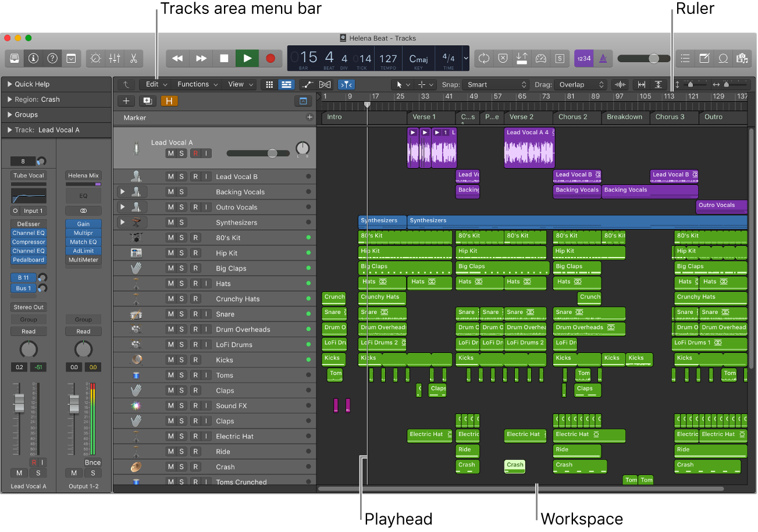Open the Functions menu
The image size is (758, 532).
[197, 84]
